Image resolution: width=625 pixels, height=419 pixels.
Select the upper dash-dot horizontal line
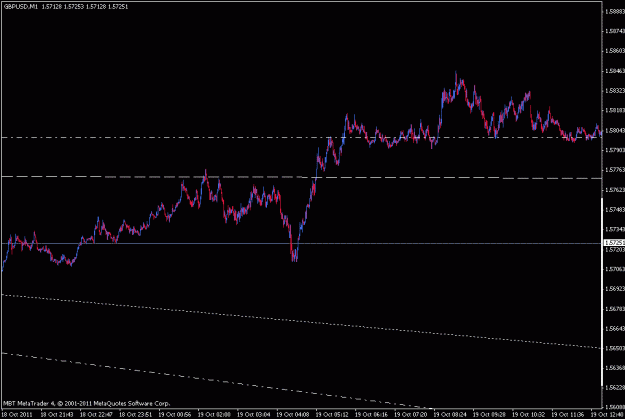(x=301, y=138)
